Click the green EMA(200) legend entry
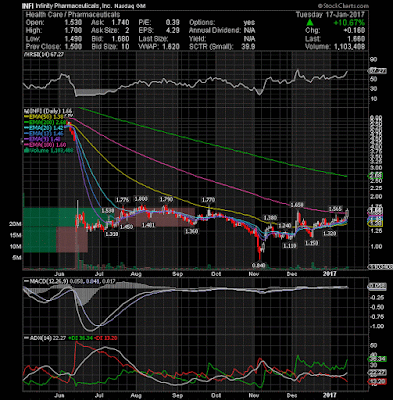Screen dimensions: 393x400 [44, 122]
